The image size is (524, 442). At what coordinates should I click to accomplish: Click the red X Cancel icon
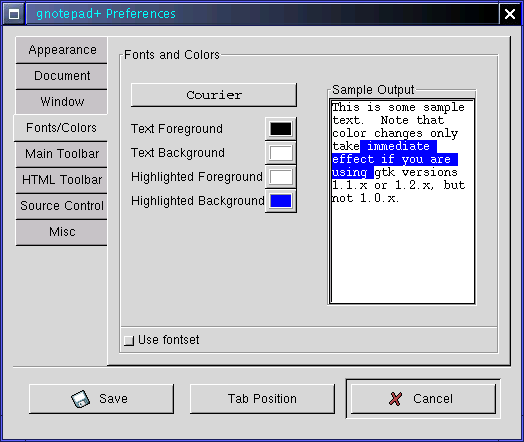[395, 399]
